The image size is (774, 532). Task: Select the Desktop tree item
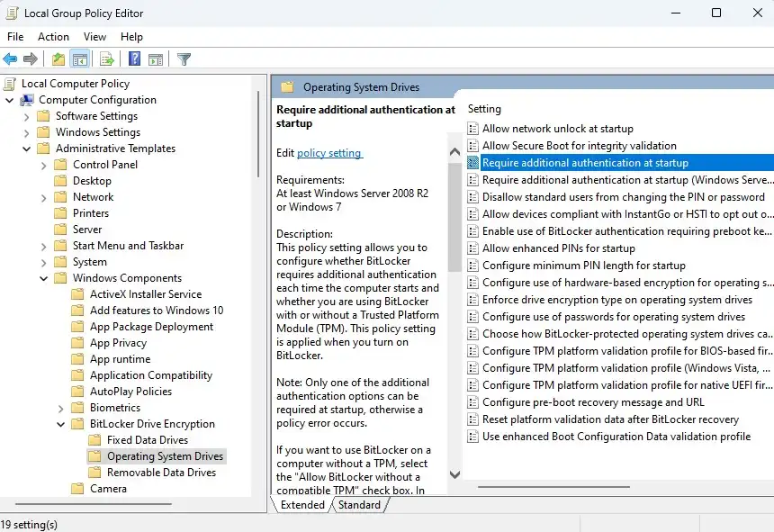[x=93, y=181]
